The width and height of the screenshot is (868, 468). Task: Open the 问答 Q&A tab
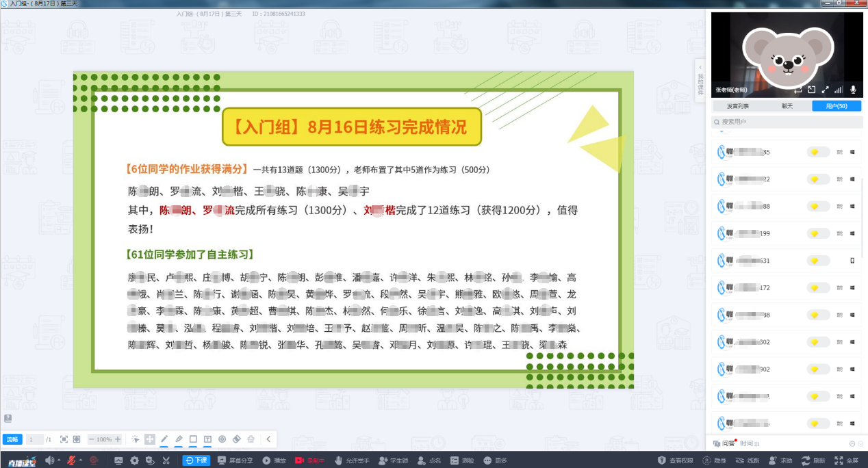725,443
